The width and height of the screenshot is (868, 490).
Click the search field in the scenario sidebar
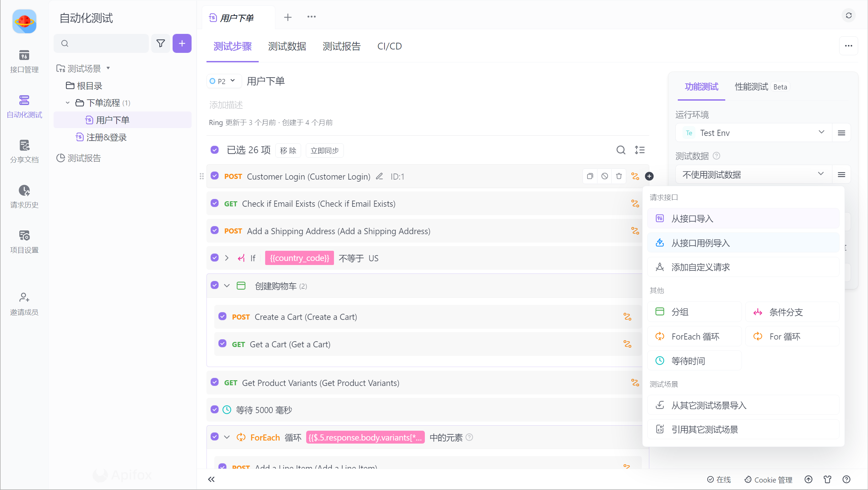pyautogui.click(x=101, y=43)
